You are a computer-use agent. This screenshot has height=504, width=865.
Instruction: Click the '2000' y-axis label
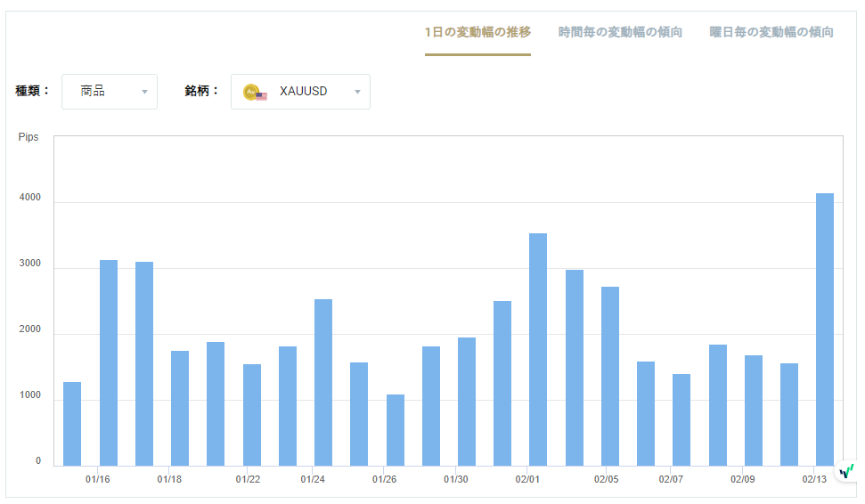click(x=29, y=329)
